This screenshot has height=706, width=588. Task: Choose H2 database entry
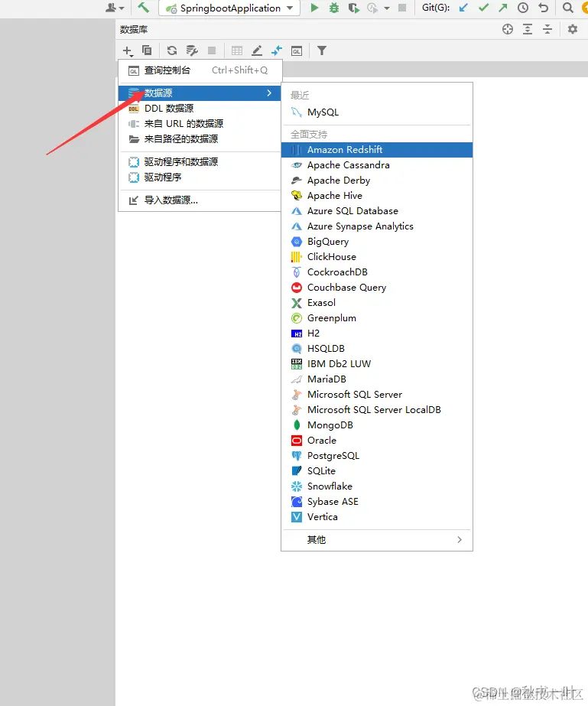tap(377, 333)
